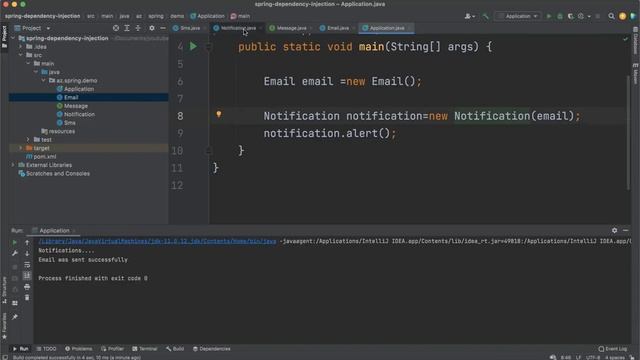This screenshot has height=360, width=640.
Task: Toggle the Favorites side tool window
Action: point(4,326)
